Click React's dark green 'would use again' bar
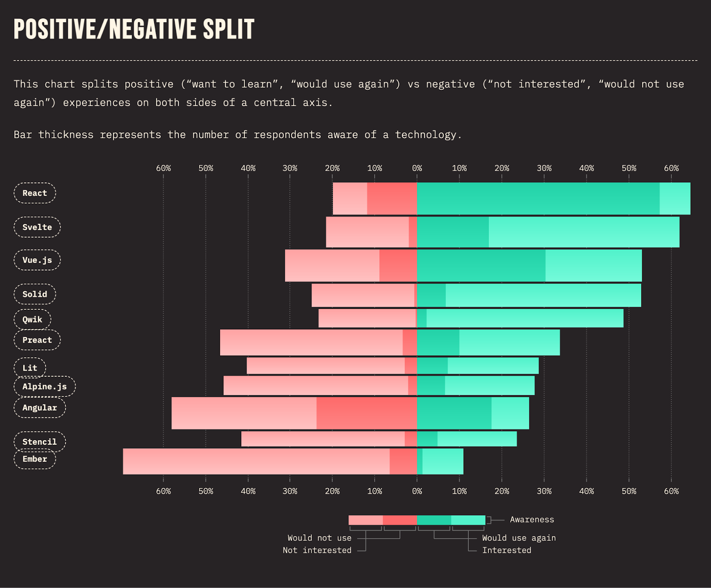This screenshot has height=588, width=711. (538, 199)
